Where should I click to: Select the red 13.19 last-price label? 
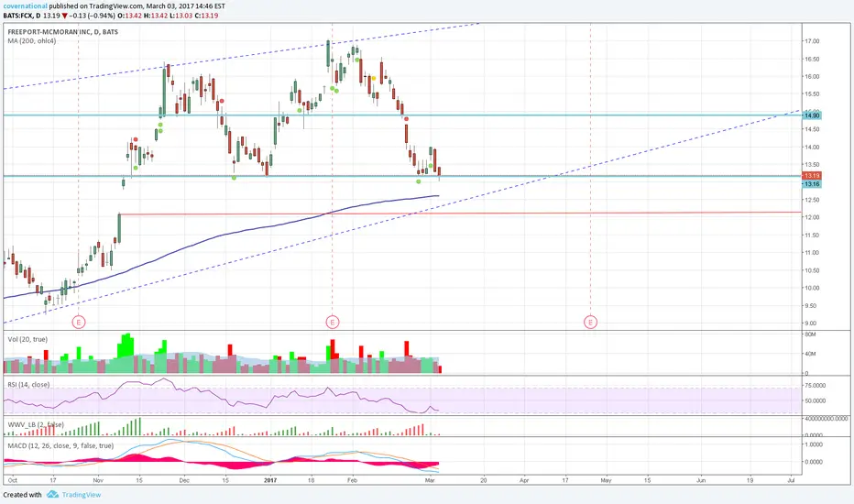812,176
